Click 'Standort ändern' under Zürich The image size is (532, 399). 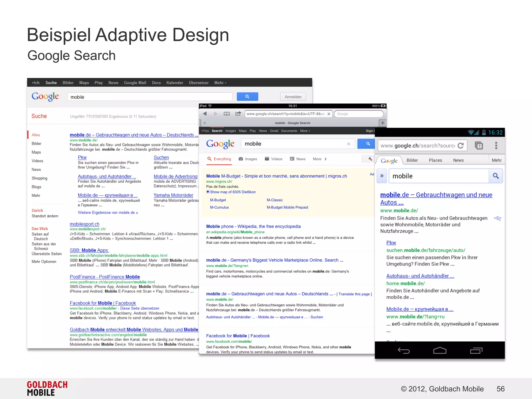pos(45,216)
